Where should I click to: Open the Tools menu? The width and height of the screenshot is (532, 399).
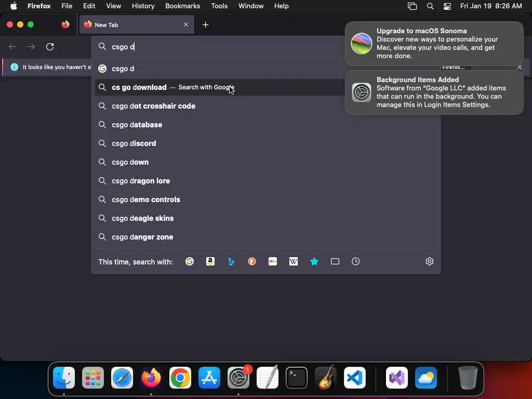(x=219, y=6)
